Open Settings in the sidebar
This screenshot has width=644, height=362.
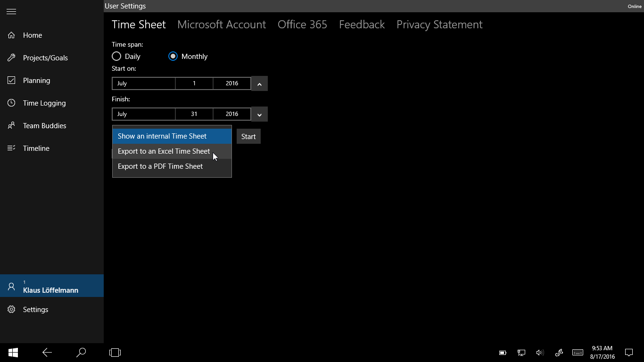pos(52,310)
